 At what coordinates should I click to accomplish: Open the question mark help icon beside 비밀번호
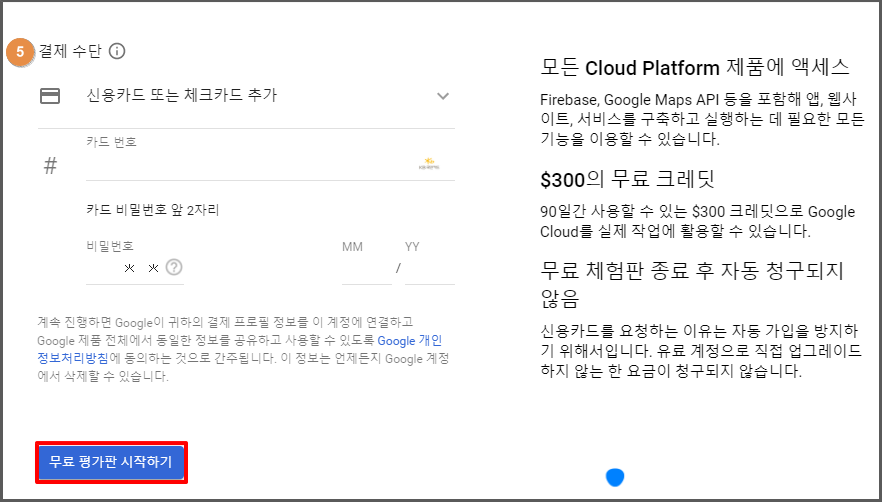[x=175, y=267]
